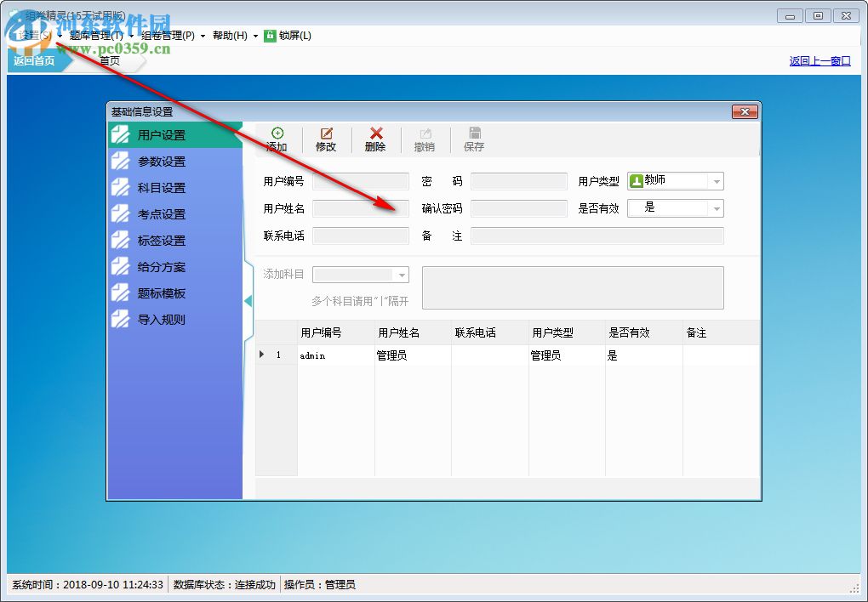
Task: Click the 管理员 cell under 用户类型
Action: (x=567, y=355)
